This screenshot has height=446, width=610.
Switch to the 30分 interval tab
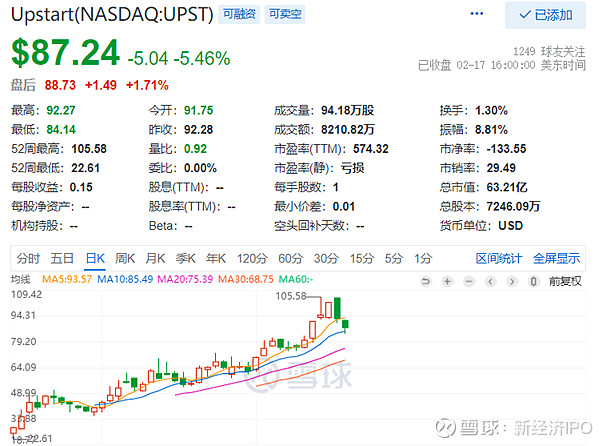click(326, 258)
